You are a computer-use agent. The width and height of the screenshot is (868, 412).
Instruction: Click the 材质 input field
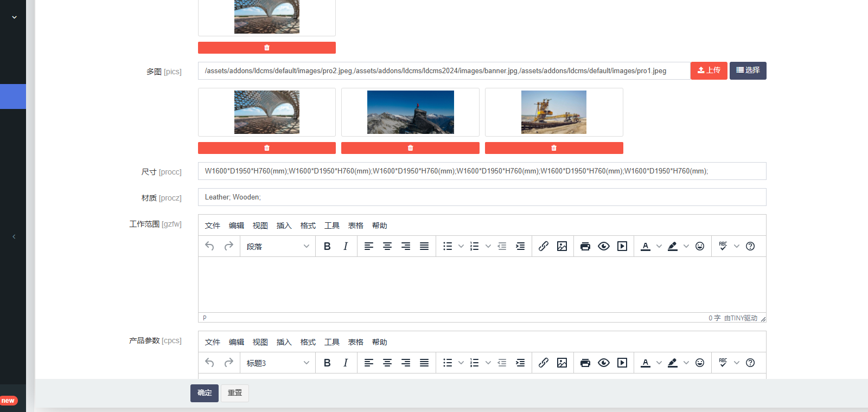(x=482, y=197)
